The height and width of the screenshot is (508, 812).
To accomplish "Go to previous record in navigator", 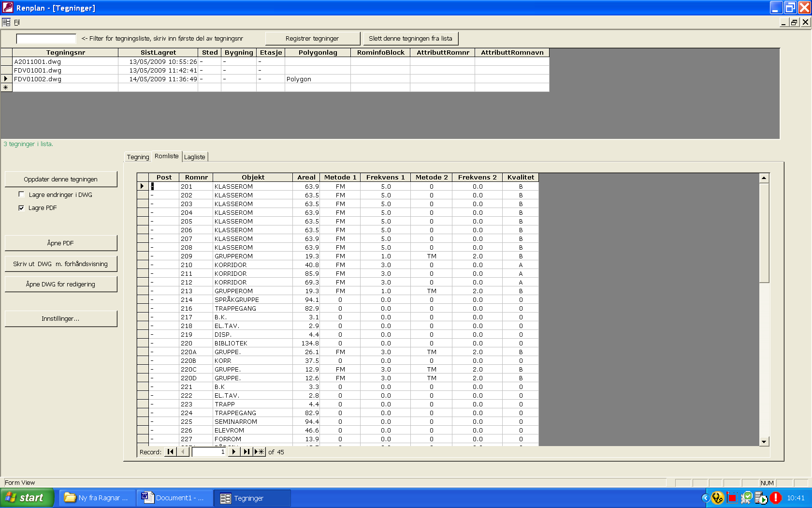I will coord(183,452).
